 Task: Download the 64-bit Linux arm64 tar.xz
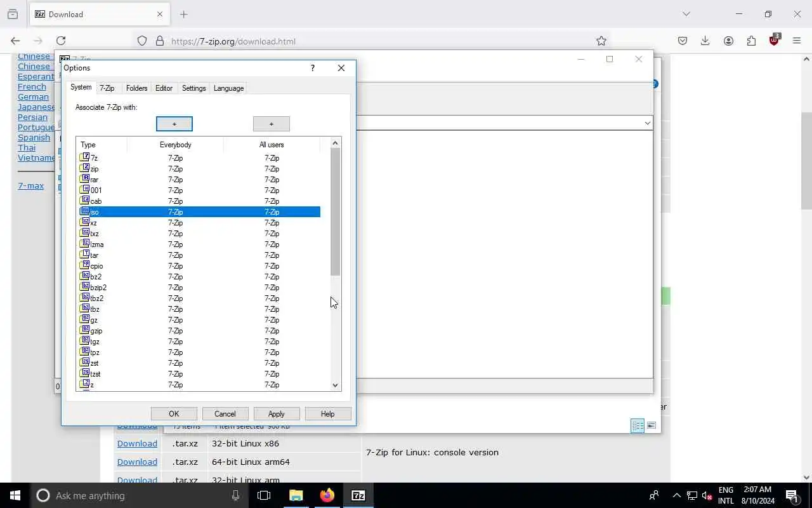pos(137,462)
